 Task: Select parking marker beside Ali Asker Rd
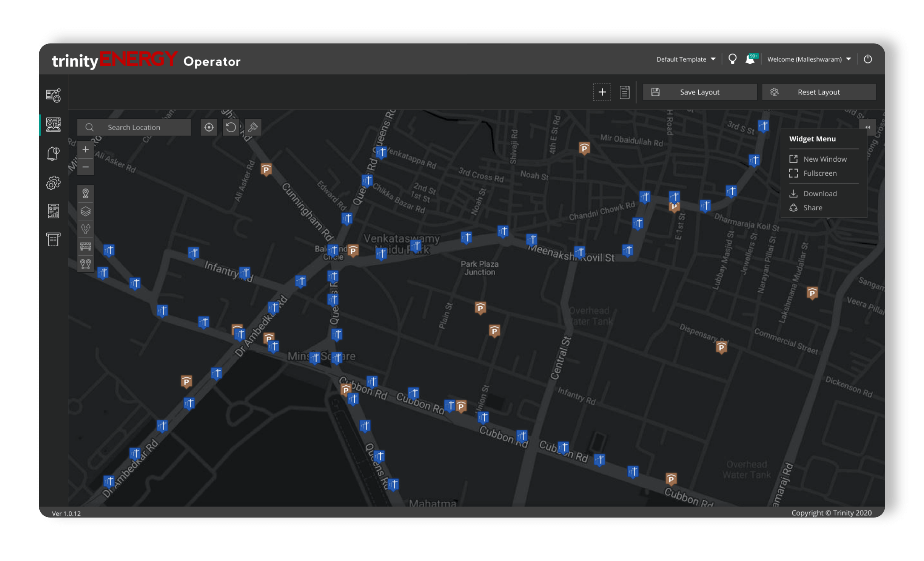(266, 169)
